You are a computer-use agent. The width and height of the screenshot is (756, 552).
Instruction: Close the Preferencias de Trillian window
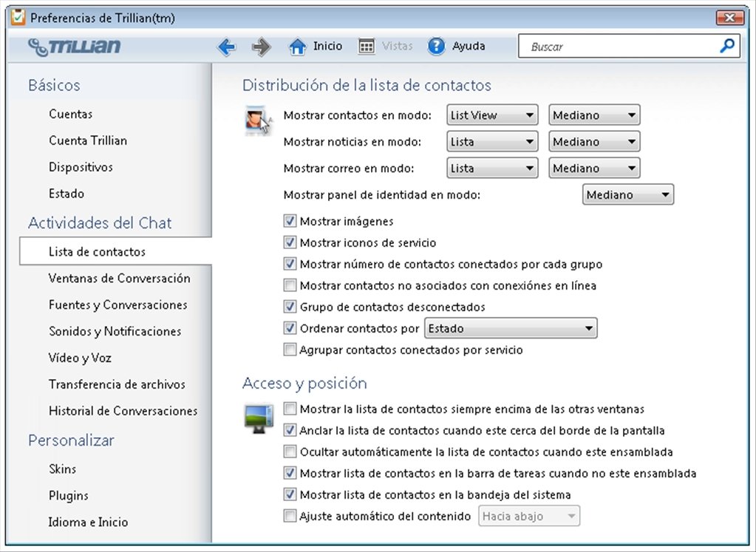click(x=729, y=18)
